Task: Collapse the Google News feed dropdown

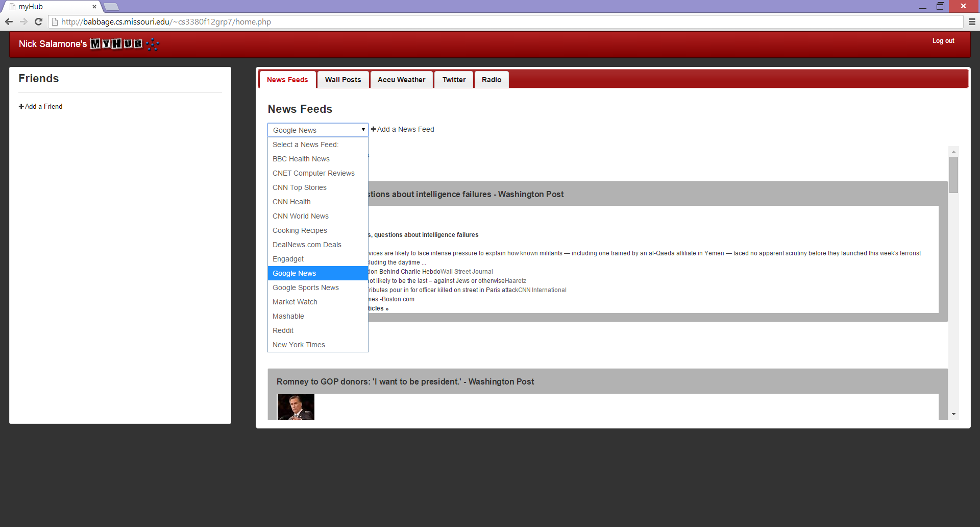Action: click(317, 130)
